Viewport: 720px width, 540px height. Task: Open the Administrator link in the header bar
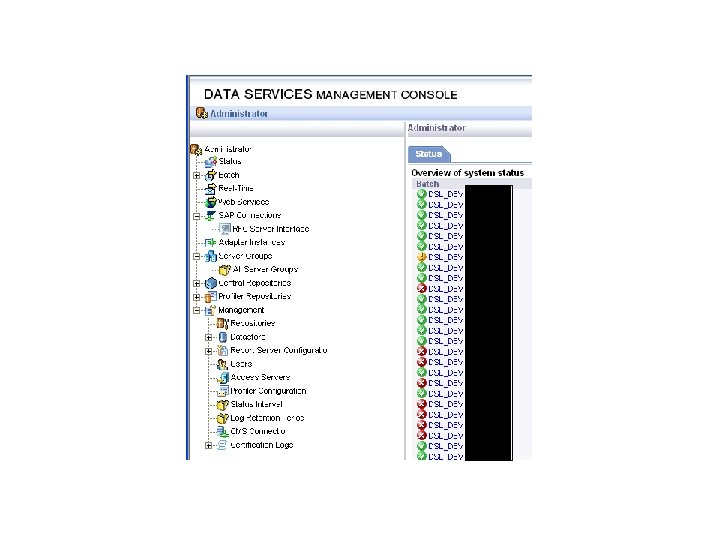[239, 113]
